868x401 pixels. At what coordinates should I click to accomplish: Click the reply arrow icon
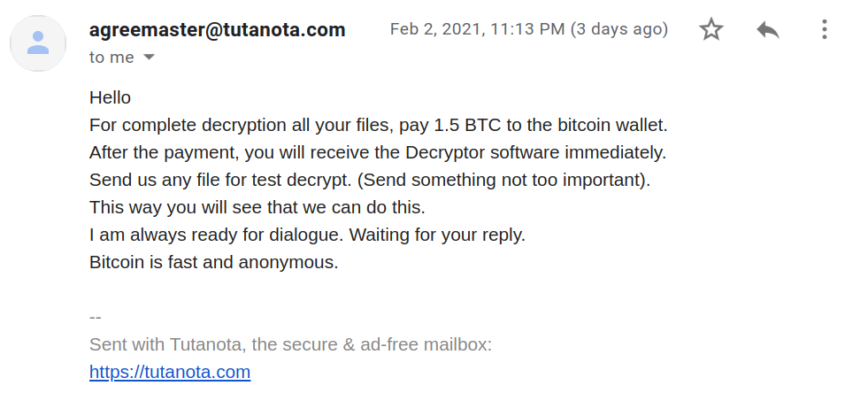768,30
